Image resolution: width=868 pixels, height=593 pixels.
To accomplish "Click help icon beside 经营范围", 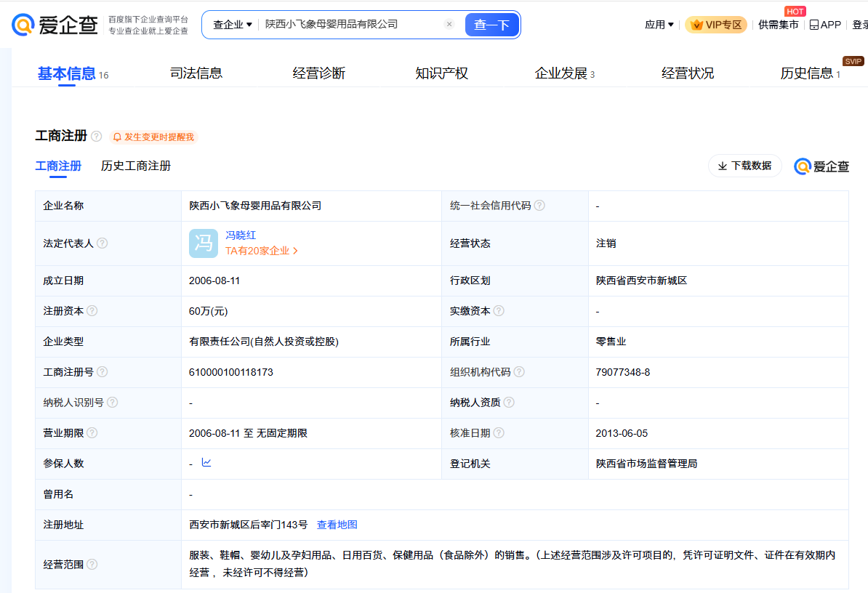I will click(x=92, y=565).
